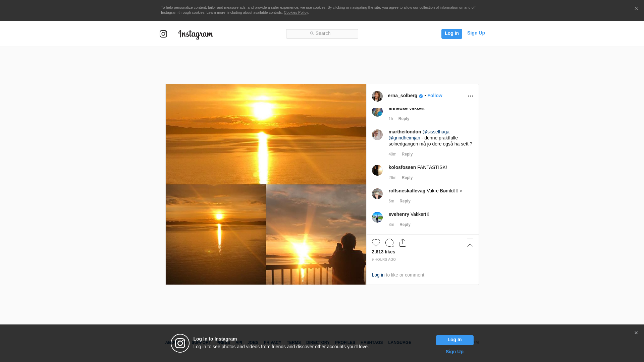Open the header Sign Up link
The width and height of the screenshot is (644, 362).
point(476,33)
